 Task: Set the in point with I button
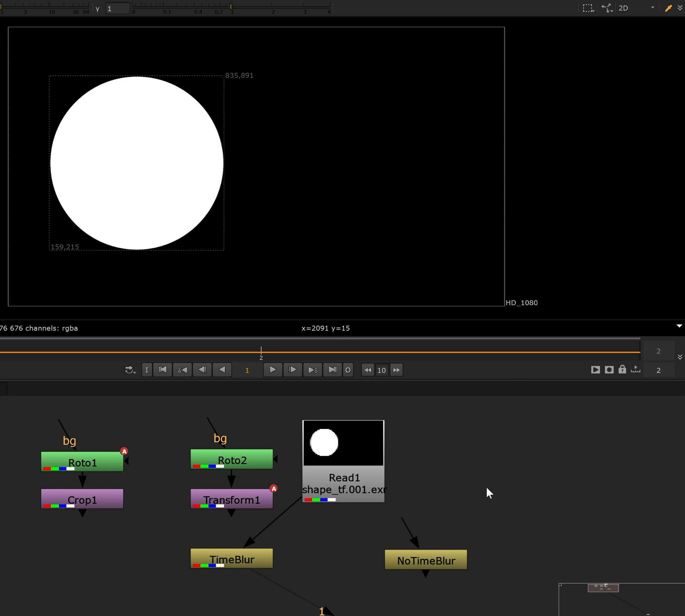click(x=146, y=370)
